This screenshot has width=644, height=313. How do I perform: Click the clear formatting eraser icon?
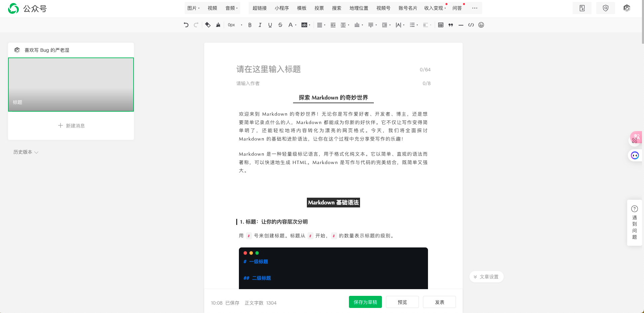[x=208, y=25]
